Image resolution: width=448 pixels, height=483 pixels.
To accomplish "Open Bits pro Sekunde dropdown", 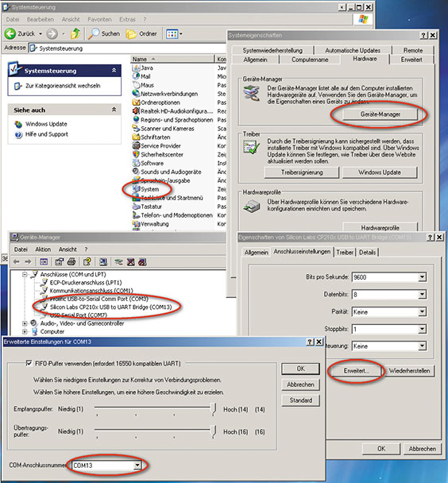I will 423,277.
